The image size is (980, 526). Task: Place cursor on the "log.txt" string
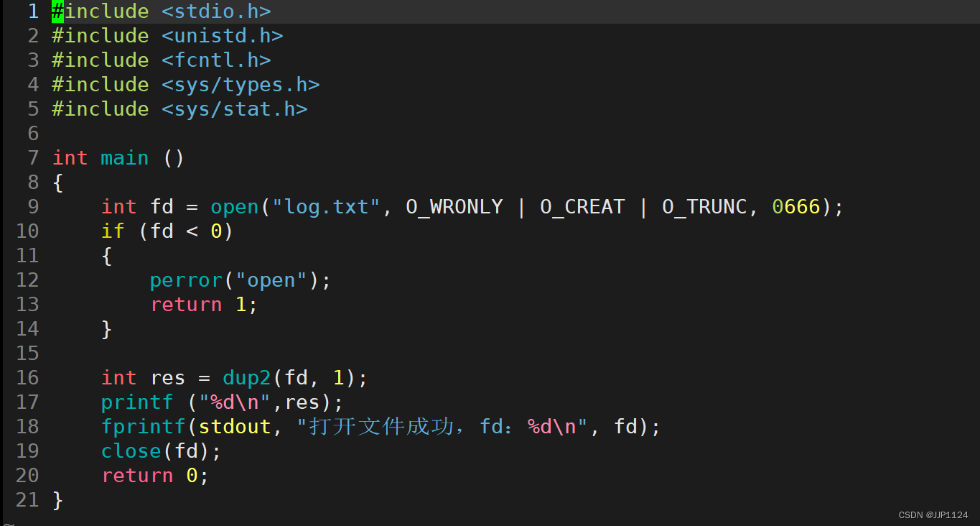point(326,207)
